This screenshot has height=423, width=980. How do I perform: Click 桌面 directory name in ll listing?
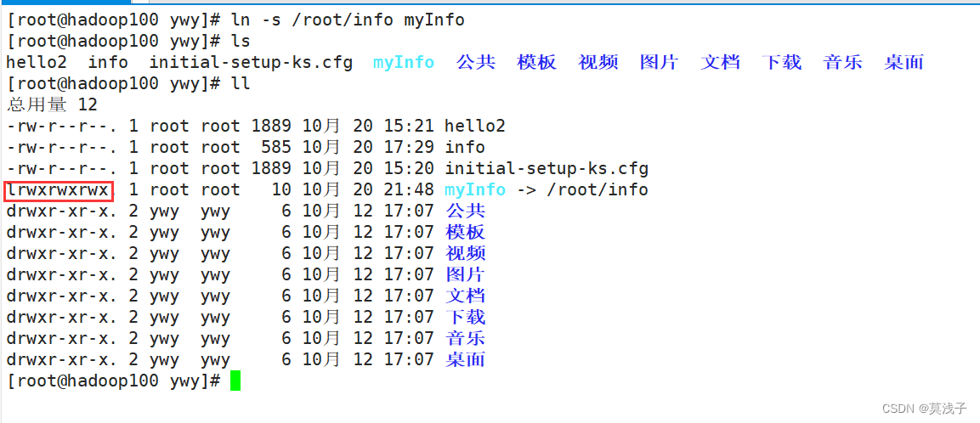[x=466, y=359]
